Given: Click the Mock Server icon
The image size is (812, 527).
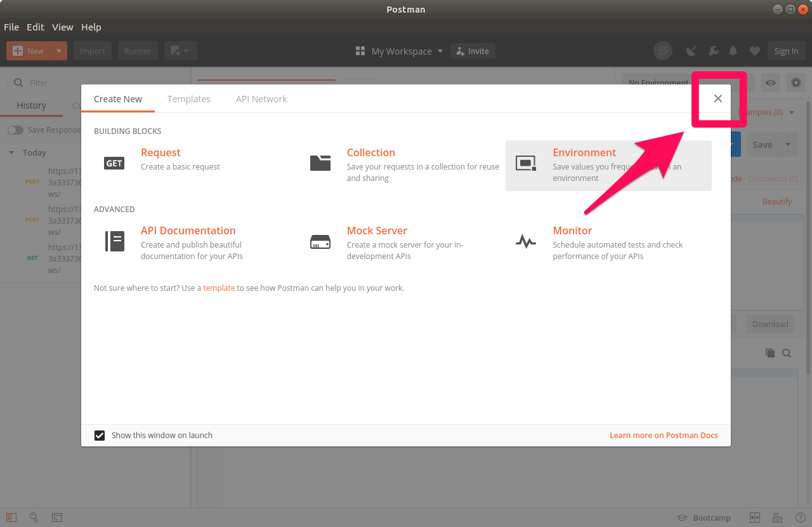Looking at the screenshot, I should point(320,241).
